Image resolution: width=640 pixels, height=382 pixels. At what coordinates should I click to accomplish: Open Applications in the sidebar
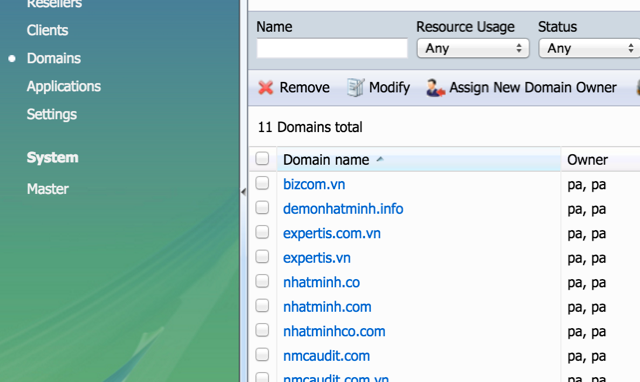pos(64,87)
